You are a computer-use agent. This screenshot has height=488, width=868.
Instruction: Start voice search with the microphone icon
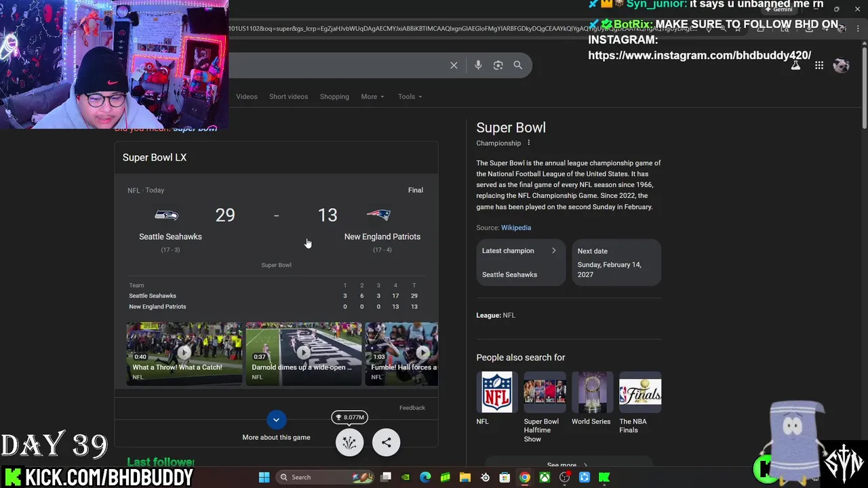tap(478, 65)
